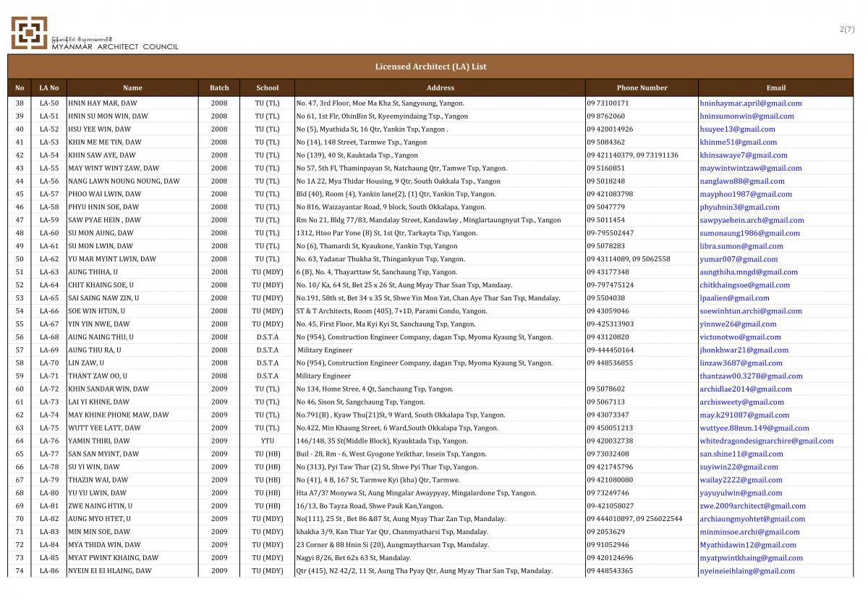Click page number '2(7)' indicator
This screenshot has width=868, height=600.
tap(847, 29)
